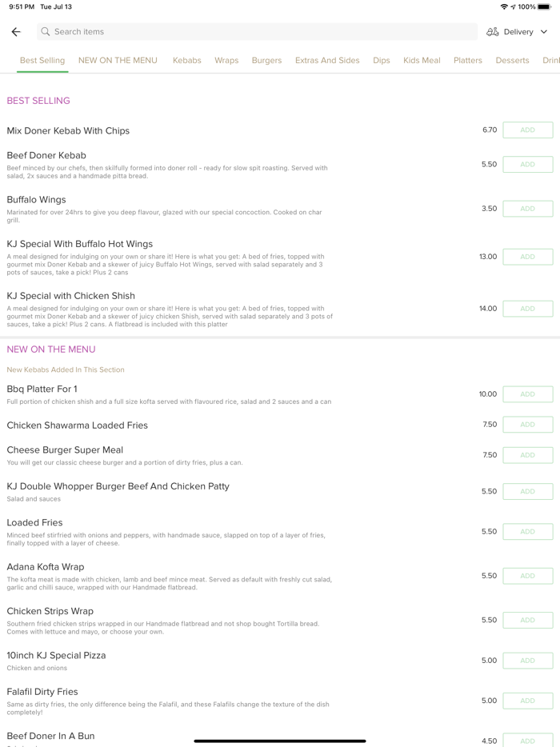Add 10inch KJ Special Pizza
Image resolution: width=560 pixels, height=747 pixels.
pos(527,661)
